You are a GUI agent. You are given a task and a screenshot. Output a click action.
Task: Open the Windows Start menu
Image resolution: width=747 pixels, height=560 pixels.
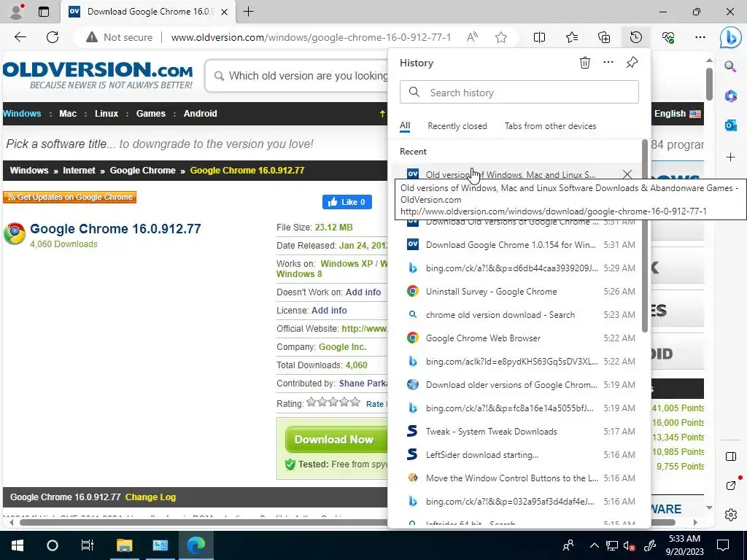pos(18,545)
